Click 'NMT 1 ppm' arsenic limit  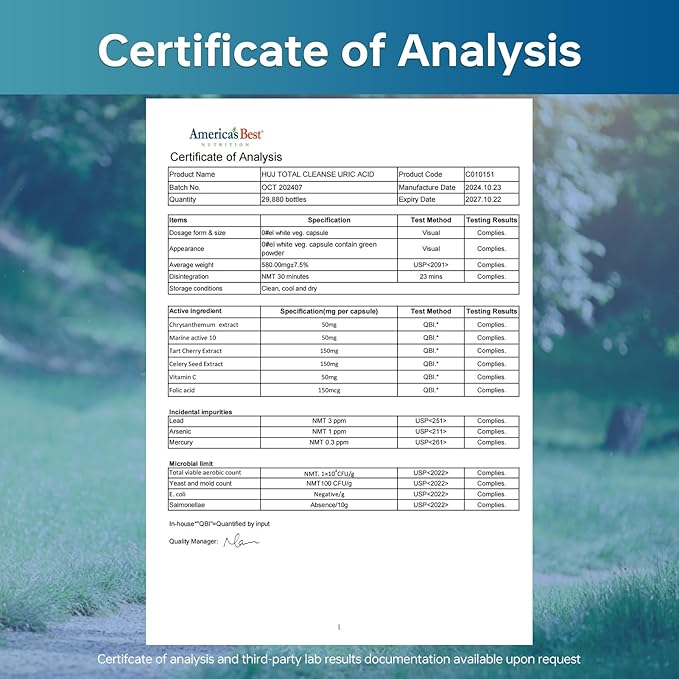click(x=329, y=431)
